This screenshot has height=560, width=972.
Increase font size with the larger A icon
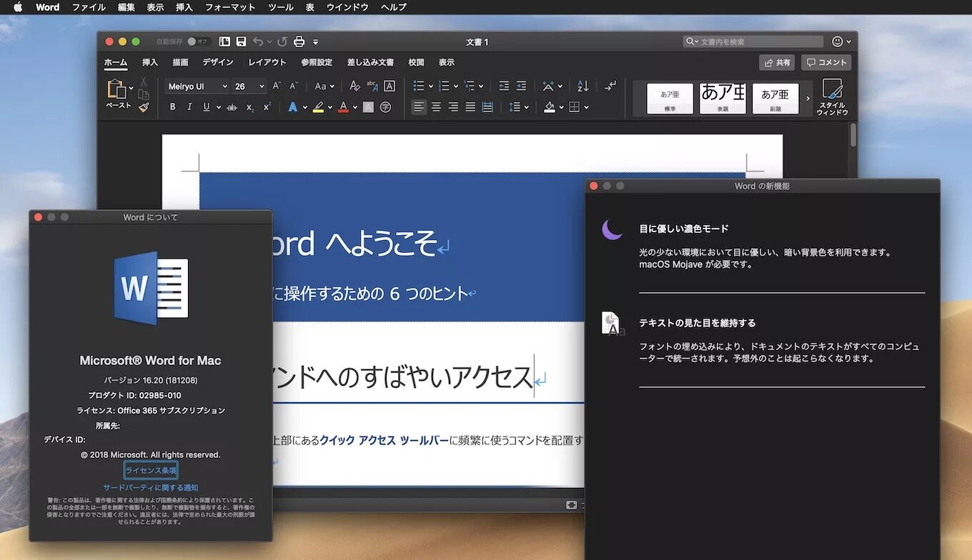point(277,86)
